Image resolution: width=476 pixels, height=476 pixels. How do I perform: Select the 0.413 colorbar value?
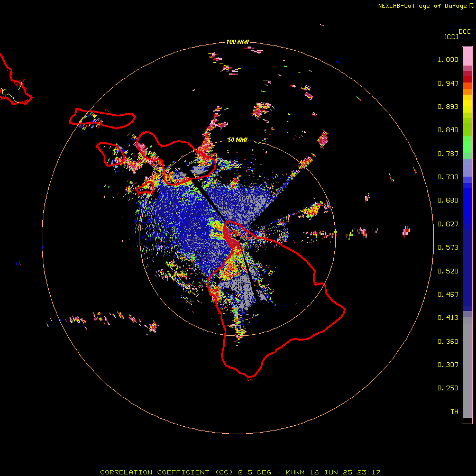pyautogui.click(x=448, y=318)
